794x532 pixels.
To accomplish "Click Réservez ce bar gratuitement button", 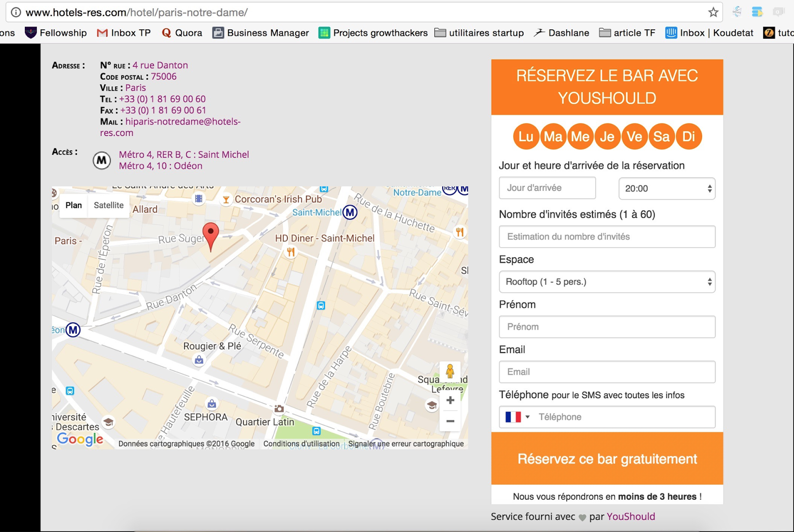I will tap(607, 459).
